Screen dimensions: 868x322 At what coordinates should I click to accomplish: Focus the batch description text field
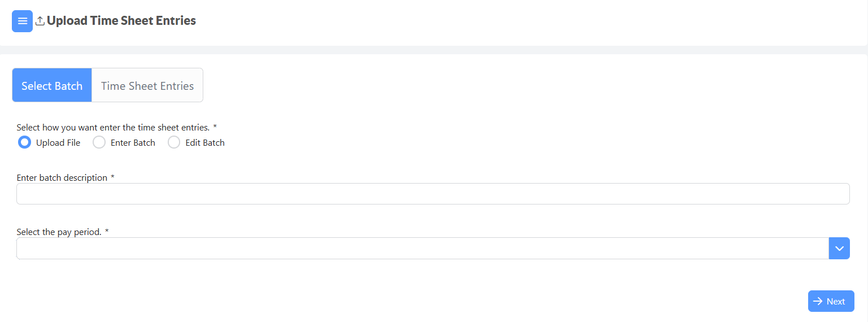click(x=433, y=194)
